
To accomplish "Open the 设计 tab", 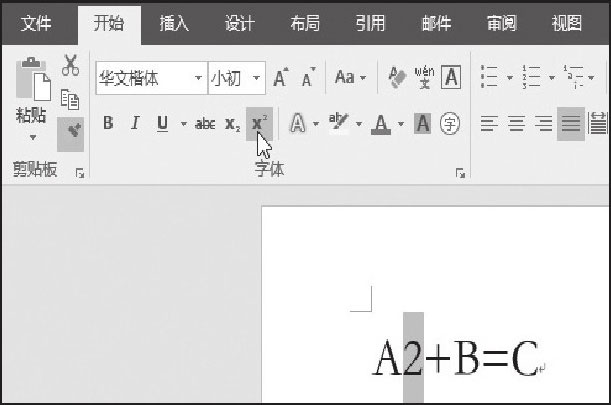I will (x=240, y=23).
